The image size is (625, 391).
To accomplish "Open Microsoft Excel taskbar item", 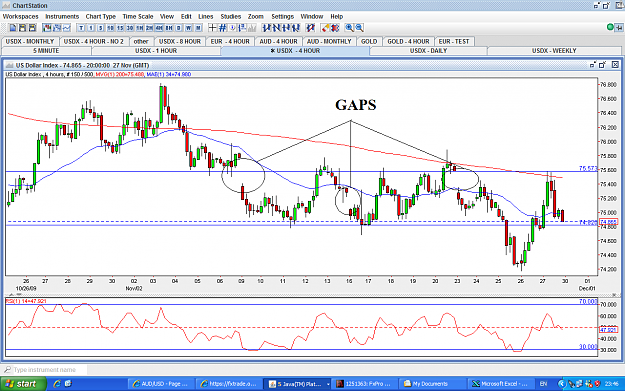I will coord(500,384).
